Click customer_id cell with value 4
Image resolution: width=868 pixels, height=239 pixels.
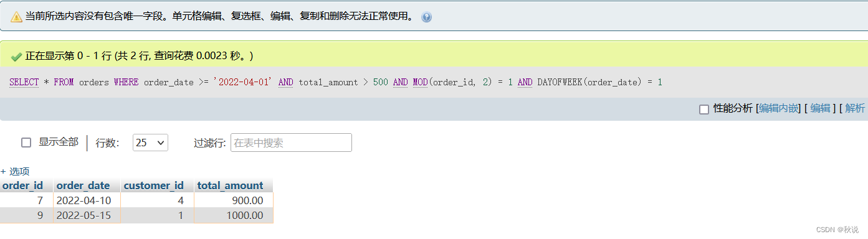click(x=157, y=200)
